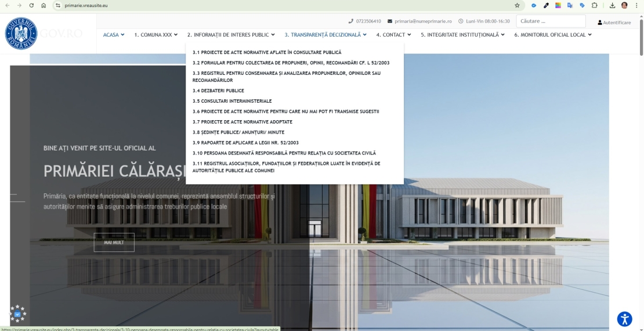Click the Guvernul României logo
Viewport: 644px width, 331px height.
coord(21,34)
